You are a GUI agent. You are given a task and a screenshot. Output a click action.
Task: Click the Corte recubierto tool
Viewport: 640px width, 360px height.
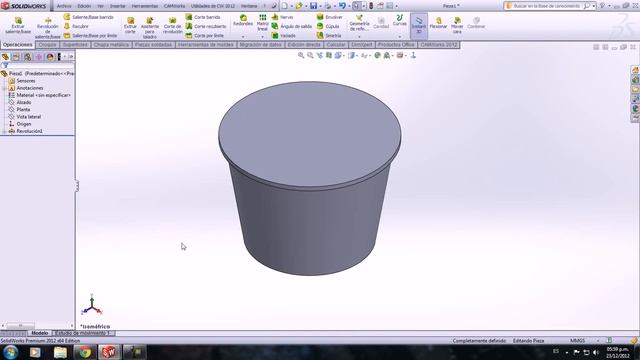point(206,26)
